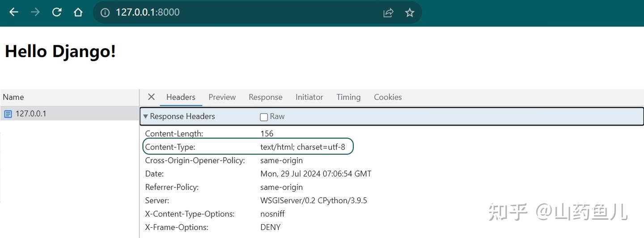
Task: Reload the page
Action: pyautogui.click(x=57, y=13)
